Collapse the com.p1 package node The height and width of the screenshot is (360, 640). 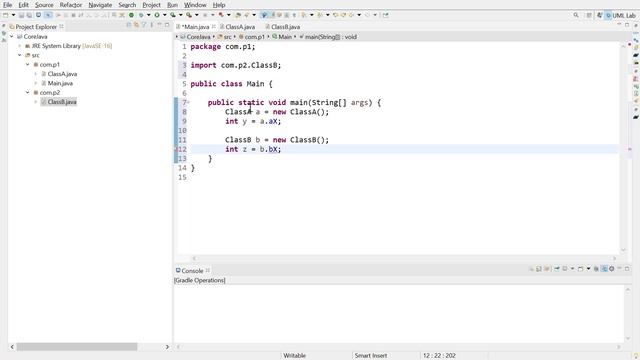coord(28,64)
